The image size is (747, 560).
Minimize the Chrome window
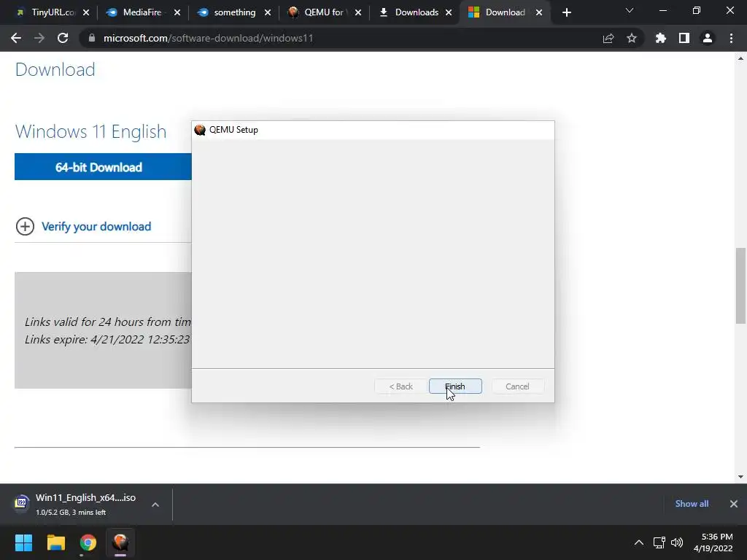[662, 10]
